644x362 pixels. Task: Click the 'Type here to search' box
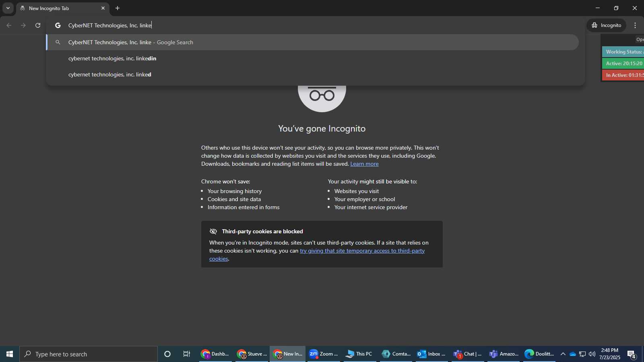pyautogui.click(x=89, y=354)
